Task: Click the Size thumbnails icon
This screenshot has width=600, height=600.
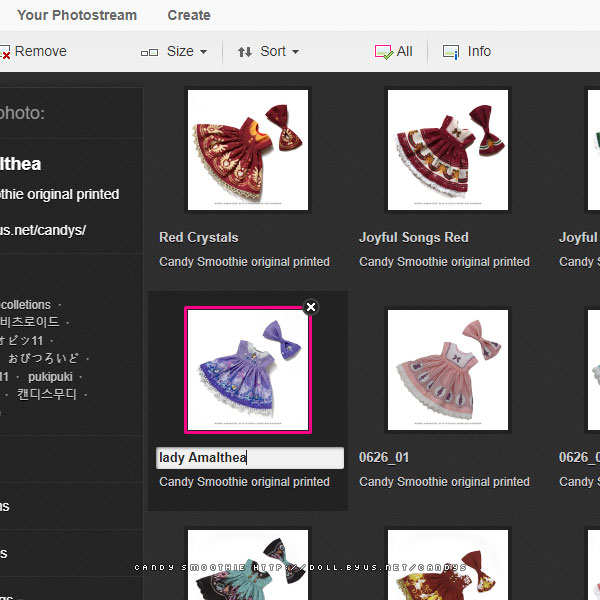Action: [149, 52]
